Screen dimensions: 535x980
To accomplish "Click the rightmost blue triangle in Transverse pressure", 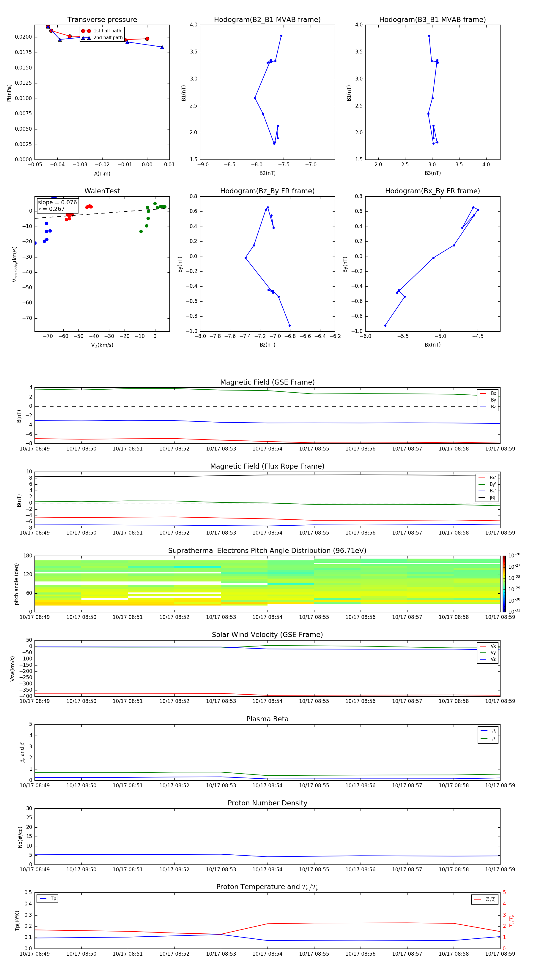I will point(162,47).
